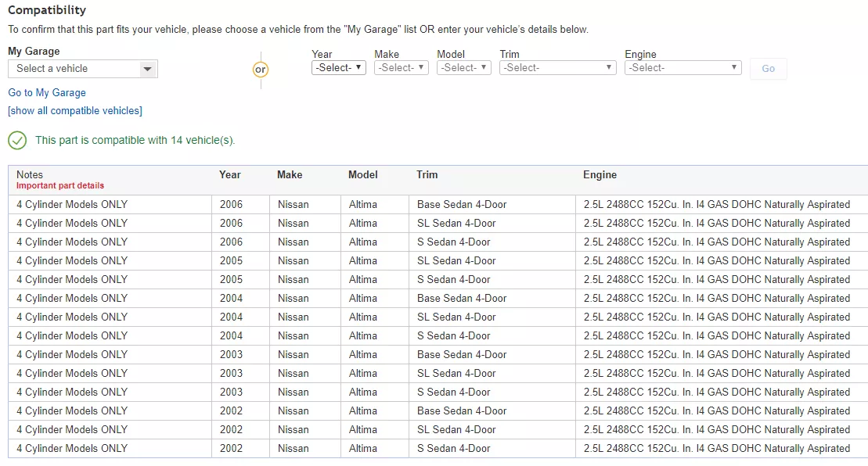
Task: Open the Trim select dropdown
Action: [x=557, y=68]
